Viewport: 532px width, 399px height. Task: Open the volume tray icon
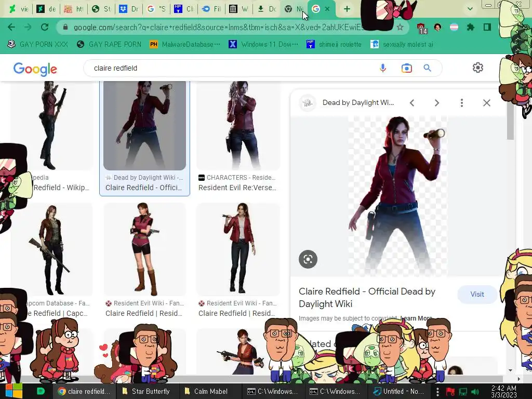coord(475,392)
